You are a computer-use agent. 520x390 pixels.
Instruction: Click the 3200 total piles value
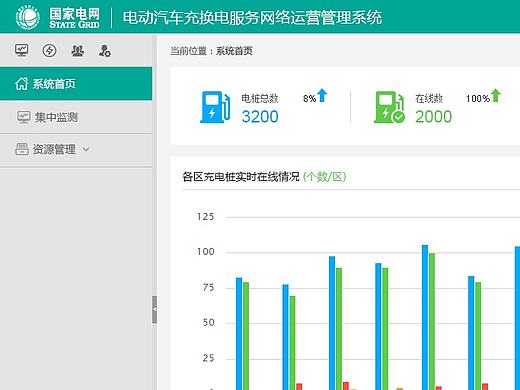[260, 117]
